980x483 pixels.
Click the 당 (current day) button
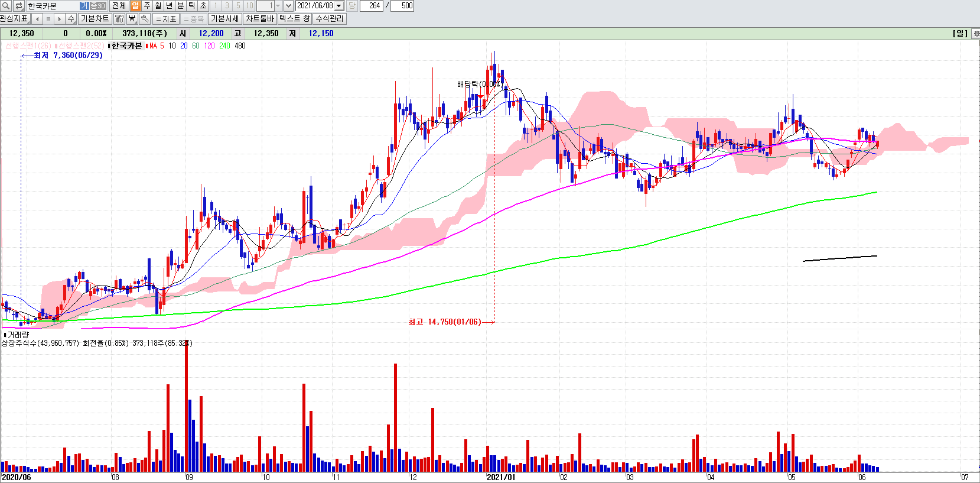pos(351,6)
